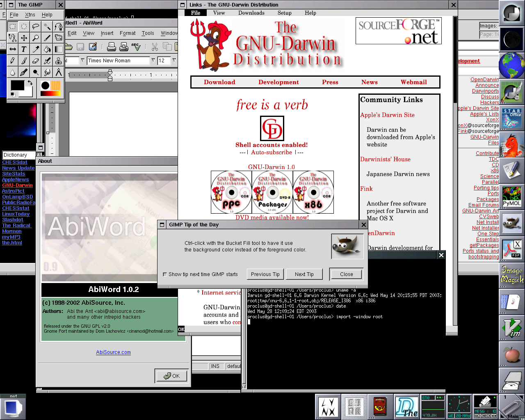525x420 pixels.
Task: Click the GIMP active pattern swatch
Action: tap(56, 85)
